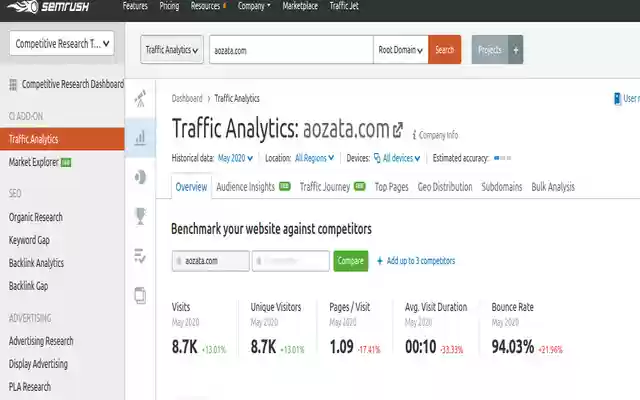640x400 pixels.
Task: Open the Resources menu
Action: tap(208, 6)
